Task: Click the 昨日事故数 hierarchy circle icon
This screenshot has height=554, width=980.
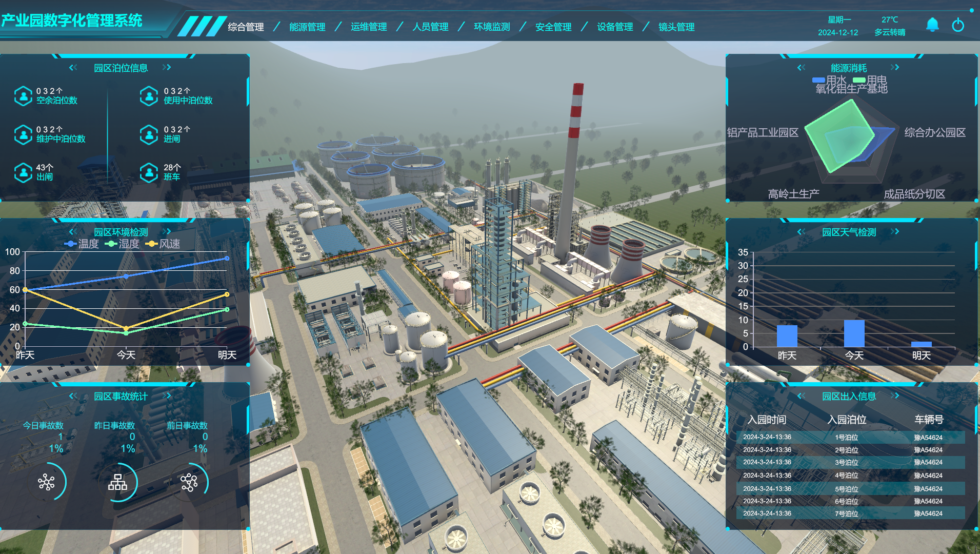Action: tap(117, 482)
